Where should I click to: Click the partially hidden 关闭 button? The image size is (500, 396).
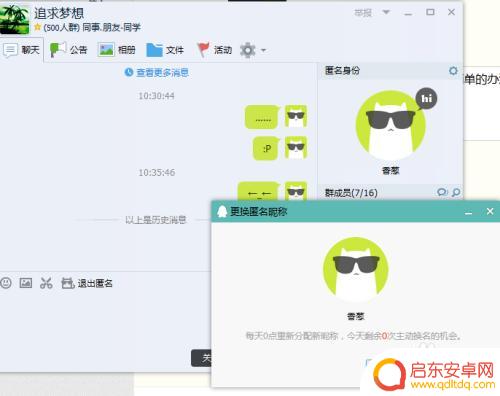point(201,358)
